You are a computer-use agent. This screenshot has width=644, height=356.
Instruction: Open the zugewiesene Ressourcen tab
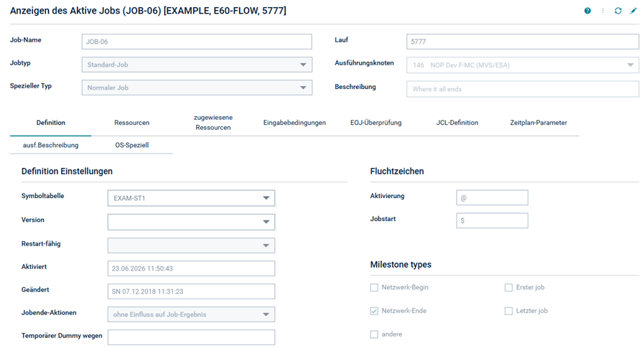click(x=213, y=122)
